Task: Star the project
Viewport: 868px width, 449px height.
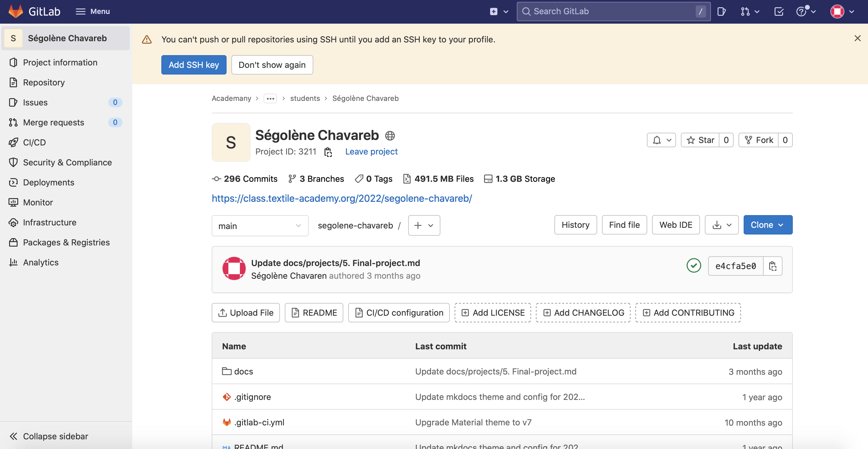Action: tap(700, 140)
